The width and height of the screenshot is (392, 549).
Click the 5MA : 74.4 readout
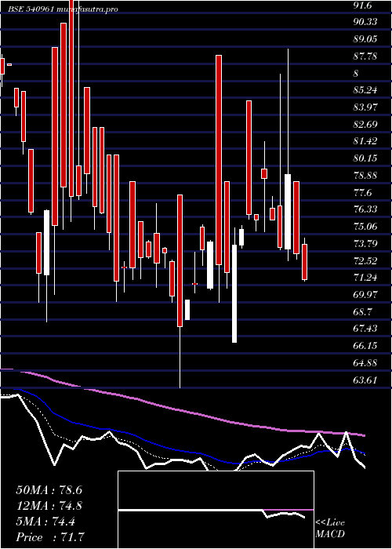click(45, 522)
